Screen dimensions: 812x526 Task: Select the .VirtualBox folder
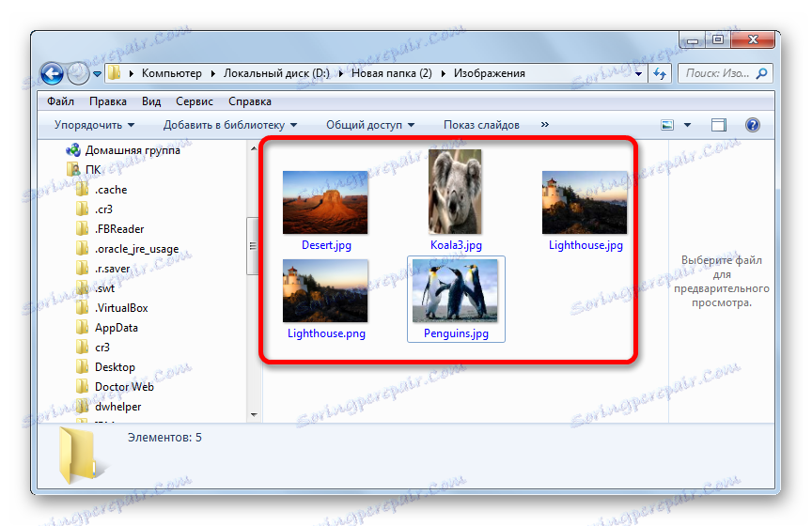[121, 308]
